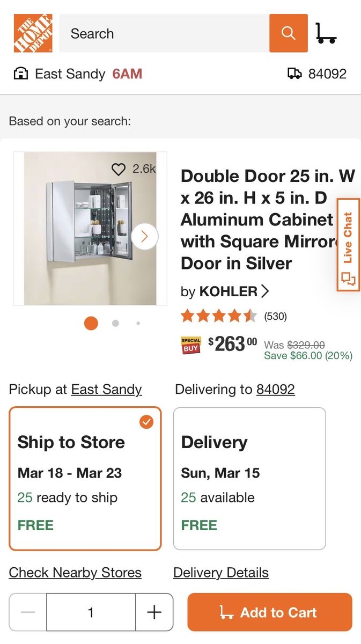Click the delivery truck ZIP icon
The image size is (361, 644).
point(294,74)
